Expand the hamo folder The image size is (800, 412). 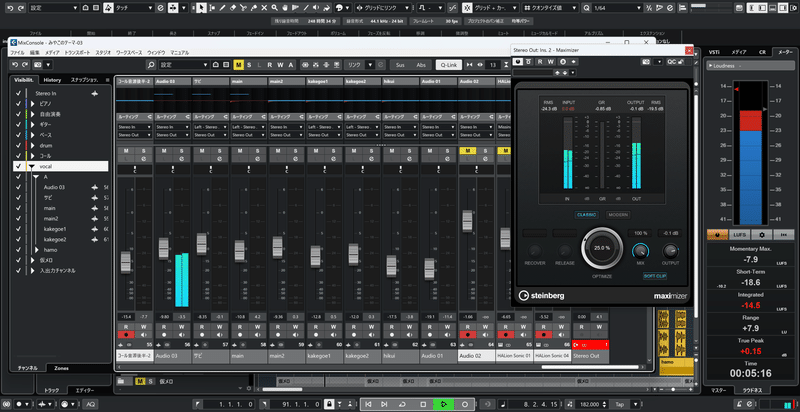(x=37, y=250)
